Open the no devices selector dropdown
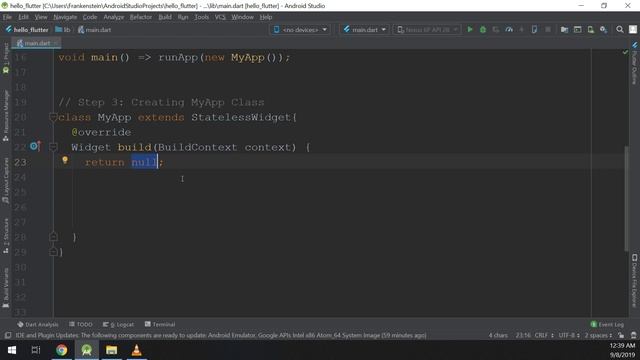The image size is (640, 360). tap(300, 29)
